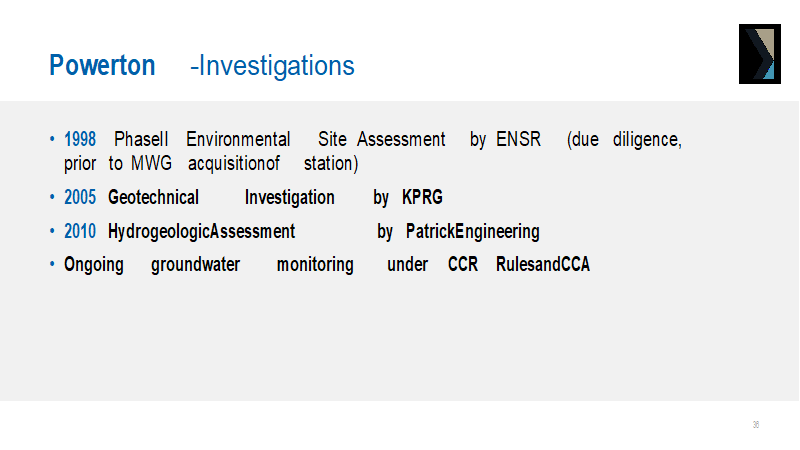Click the "Powerton" slide title
Screen dimensions: 800x450
tap(102, 66)
